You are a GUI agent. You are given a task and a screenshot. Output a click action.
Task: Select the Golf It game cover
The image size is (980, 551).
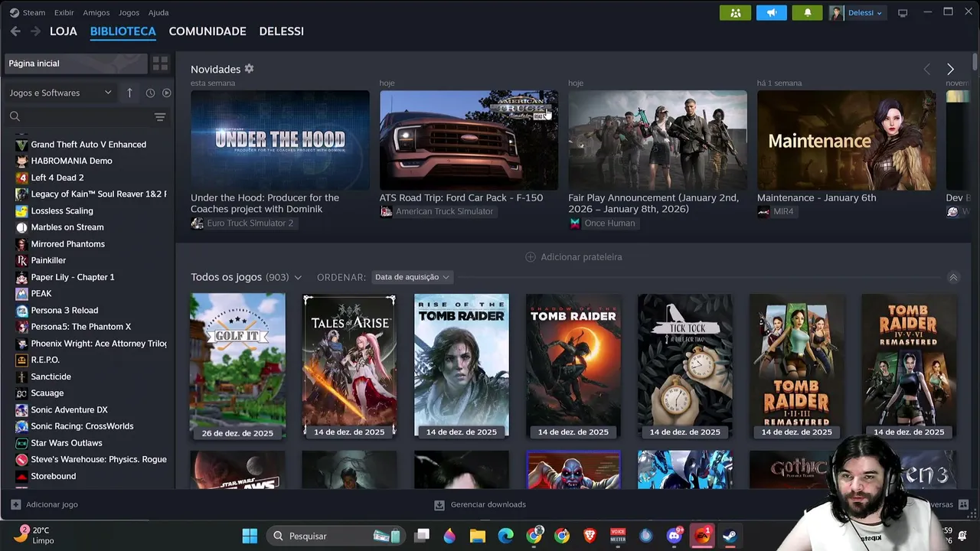pyautogui.click(x=237, y=366)
